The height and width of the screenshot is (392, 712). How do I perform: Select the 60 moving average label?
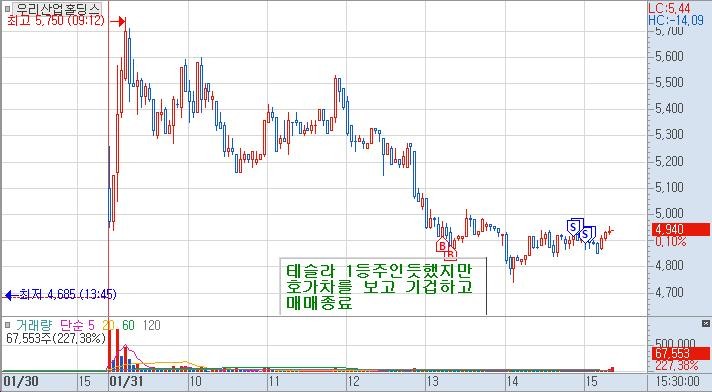[128, 325]
